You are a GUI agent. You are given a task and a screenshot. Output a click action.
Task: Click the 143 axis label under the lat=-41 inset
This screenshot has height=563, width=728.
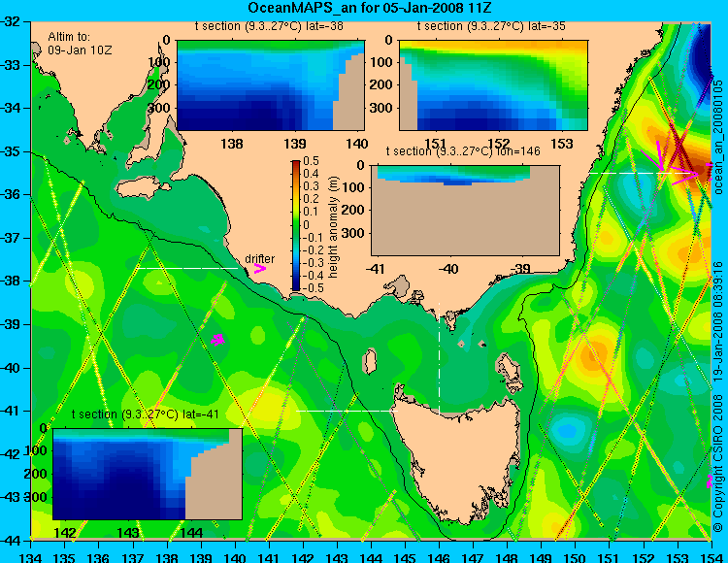pos(128,532)
